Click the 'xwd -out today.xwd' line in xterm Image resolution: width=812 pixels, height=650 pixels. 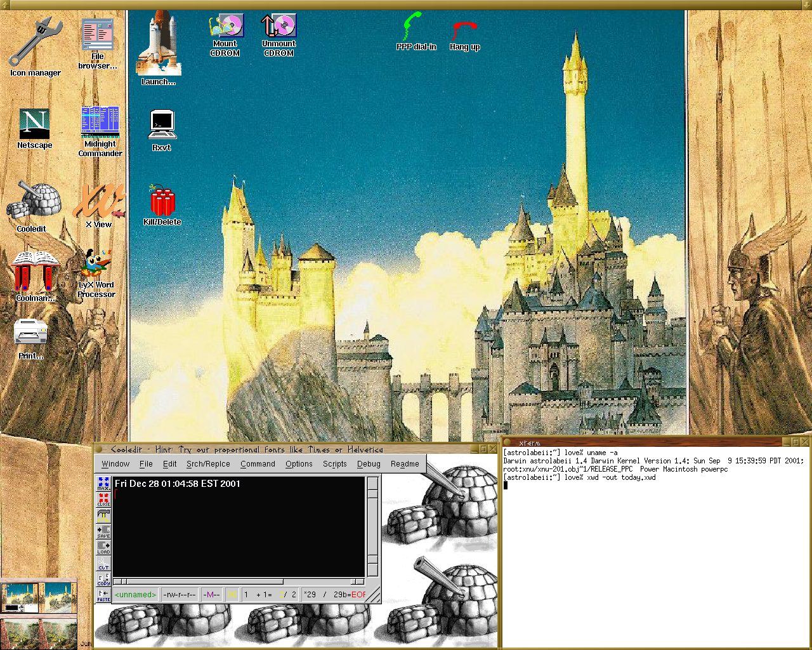(579, 477)
